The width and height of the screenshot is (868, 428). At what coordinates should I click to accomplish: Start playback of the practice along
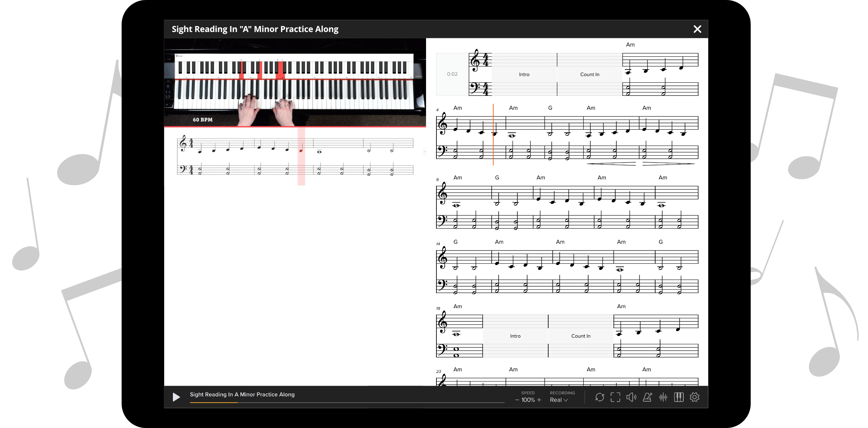[x=176, y=397]
